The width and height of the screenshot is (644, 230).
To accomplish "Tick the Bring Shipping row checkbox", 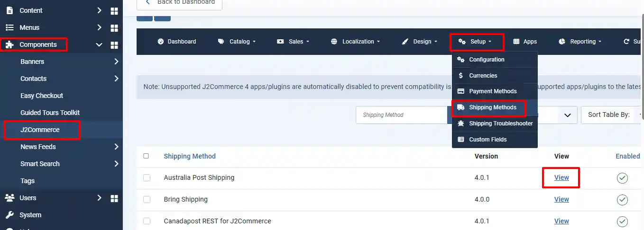I will click(147, 199).
